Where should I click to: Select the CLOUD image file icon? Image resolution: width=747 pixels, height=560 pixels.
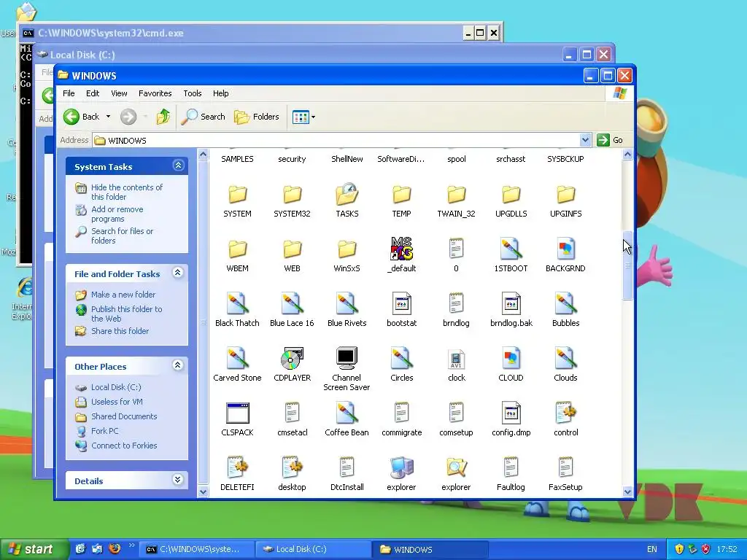point(511,359)
